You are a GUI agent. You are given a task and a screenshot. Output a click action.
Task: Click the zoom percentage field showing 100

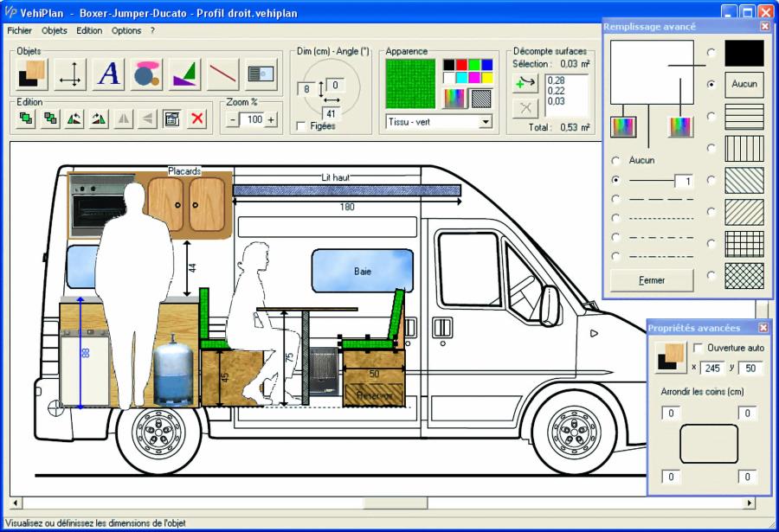click(x=253, y=119)
